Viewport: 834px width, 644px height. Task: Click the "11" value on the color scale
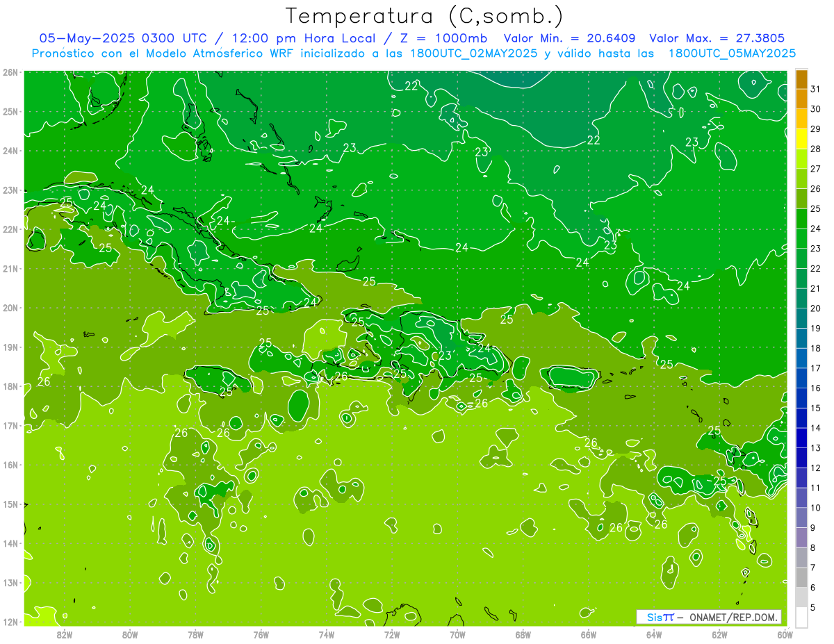click(815, 488)
